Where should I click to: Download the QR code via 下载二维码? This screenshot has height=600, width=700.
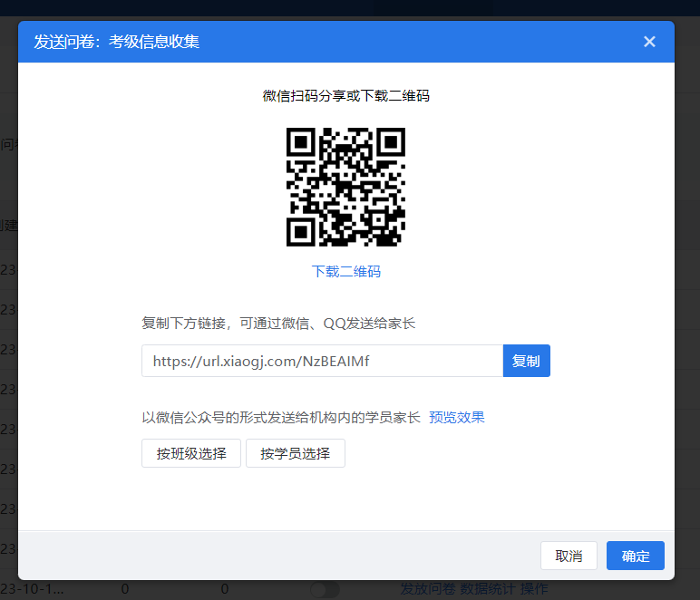coord(346,271)
